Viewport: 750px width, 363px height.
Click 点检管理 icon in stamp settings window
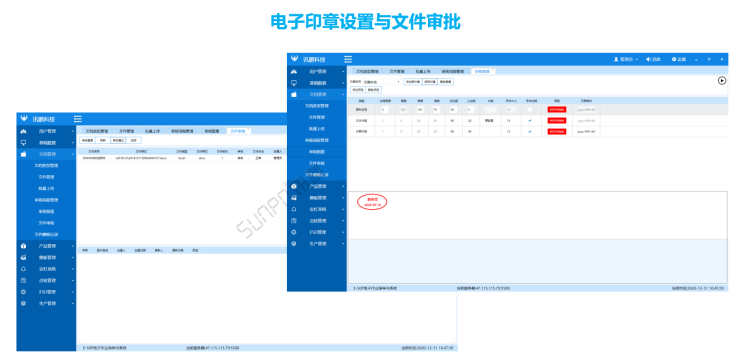[x=294, y=220]
